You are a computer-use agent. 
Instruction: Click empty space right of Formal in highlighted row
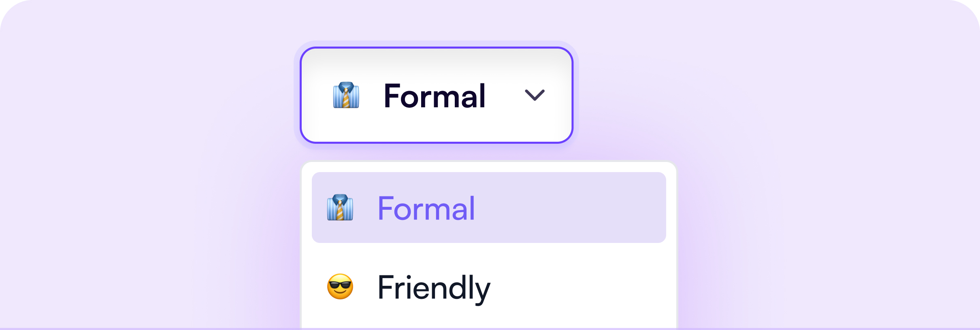point(575,207)
